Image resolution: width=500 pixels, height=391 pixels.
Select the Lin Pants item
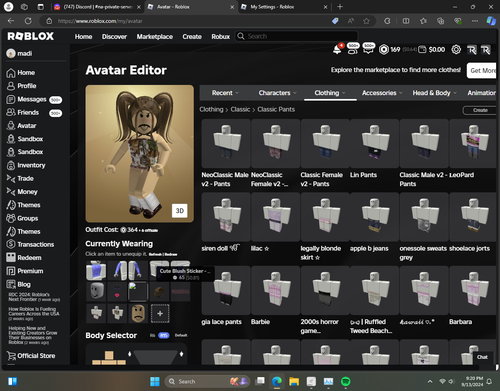pyautogui.click(x=374, y=149)
